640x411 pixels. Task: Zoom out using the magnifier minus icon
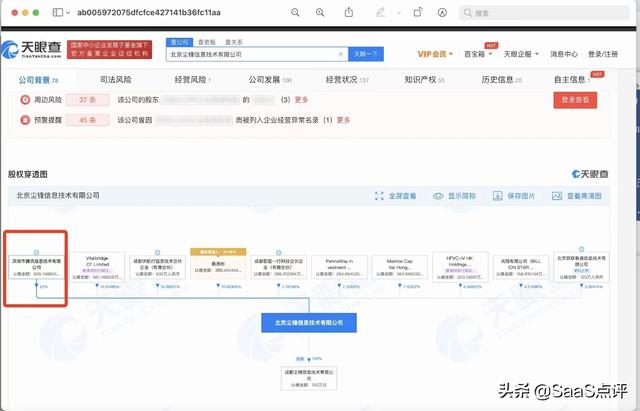coord(295,13)
